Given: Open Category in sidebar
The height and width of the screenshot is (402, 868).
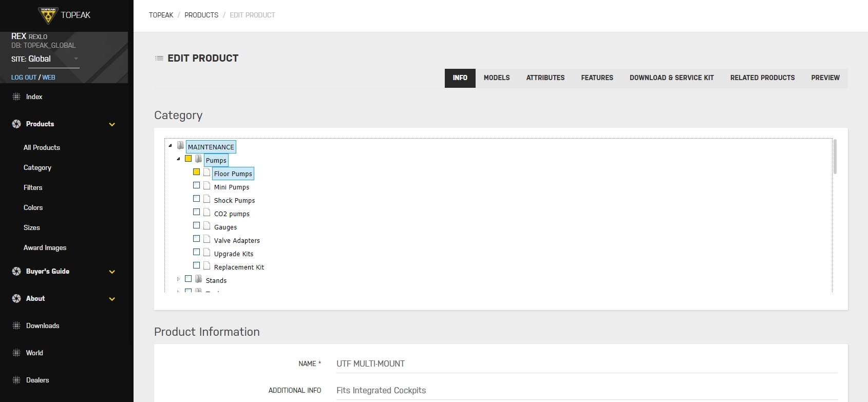Looking at the screenshot, I should click(x=37, y=167).
